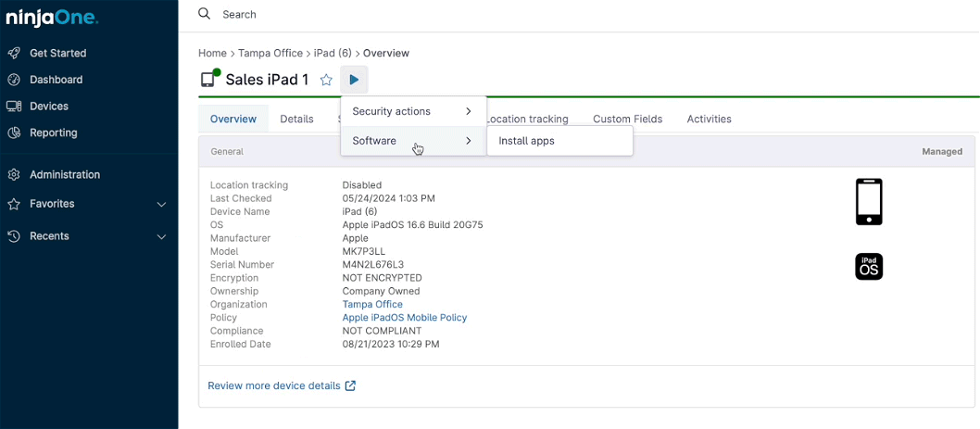Click the external link icon beside Review more device details
The width and height of the screenshot is (980, 429).
[351, 385]
